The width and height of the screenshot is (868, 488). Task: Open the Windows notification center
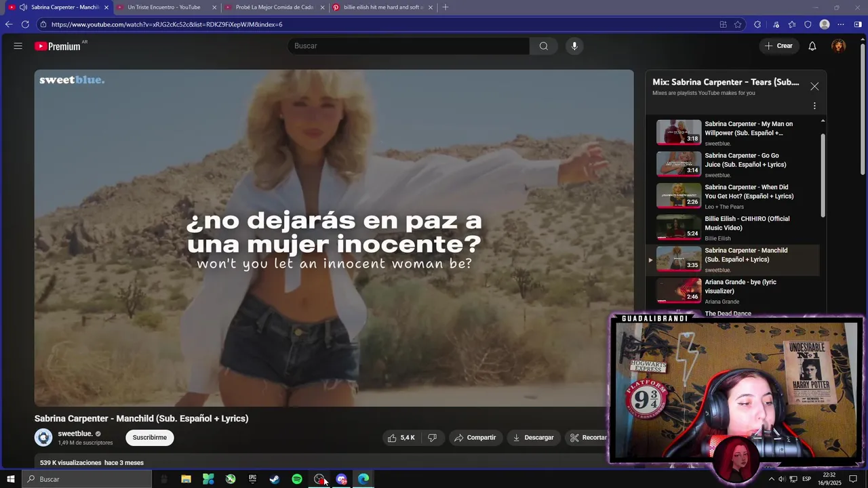[853, 479]
